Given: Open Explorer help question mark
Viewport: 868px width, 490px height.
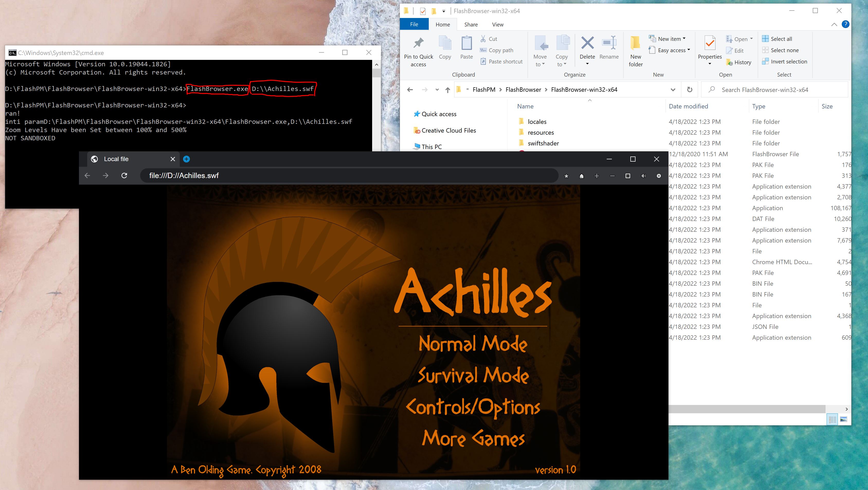Looking at the screenshot, I should 845,24.
